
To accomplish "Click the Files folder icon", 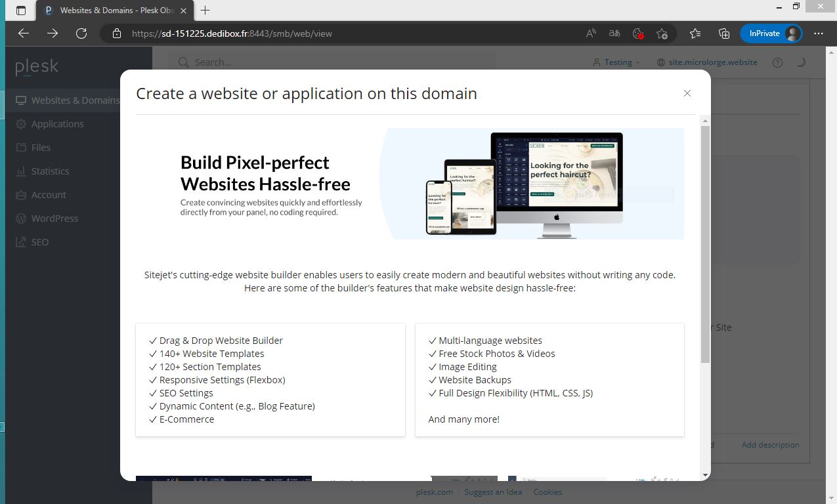I will 21,148.
